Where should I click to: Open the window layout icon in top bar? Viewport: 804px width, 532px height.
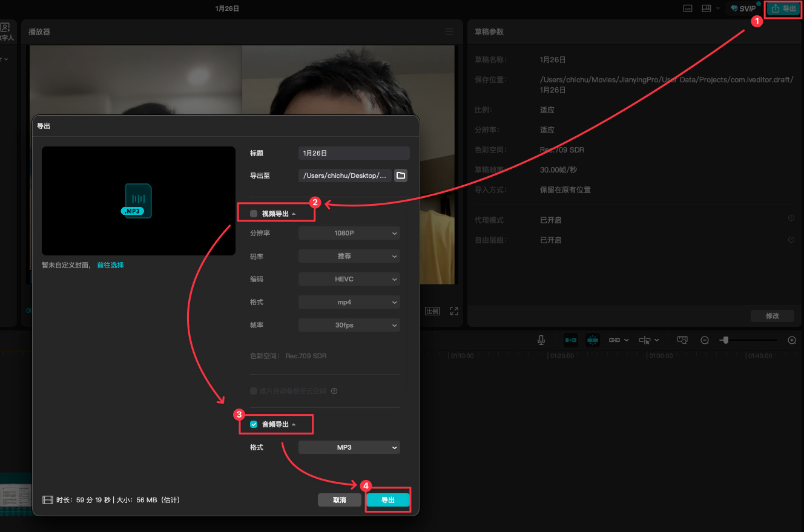point(706,8)
